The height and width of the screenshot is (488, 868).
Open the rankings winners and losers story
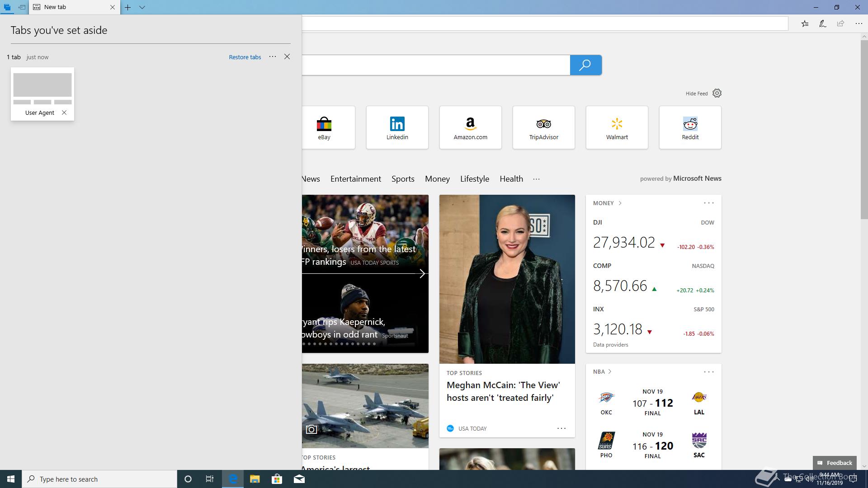tap(359, 255)
